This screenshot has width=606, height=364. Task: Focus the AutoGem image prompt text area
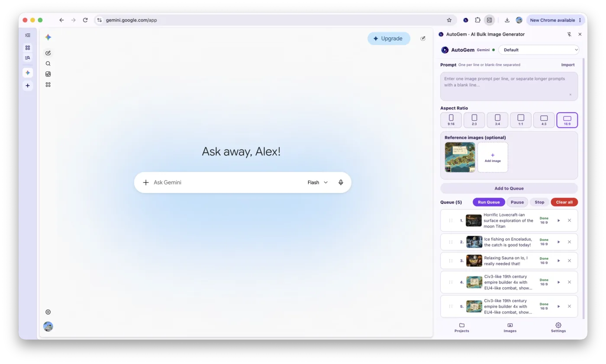pyautogui.click(x=509, y=86)
